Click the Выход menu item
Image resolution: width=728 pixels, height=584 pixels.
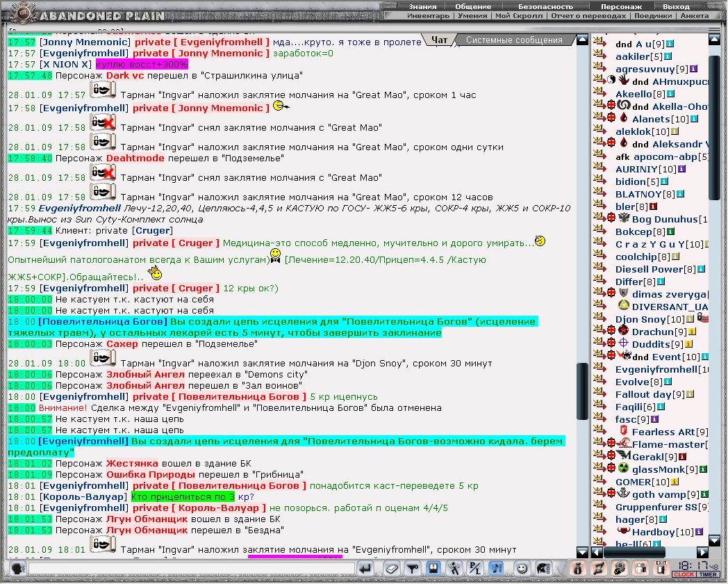pyautogui.click(x=675, y=6)
